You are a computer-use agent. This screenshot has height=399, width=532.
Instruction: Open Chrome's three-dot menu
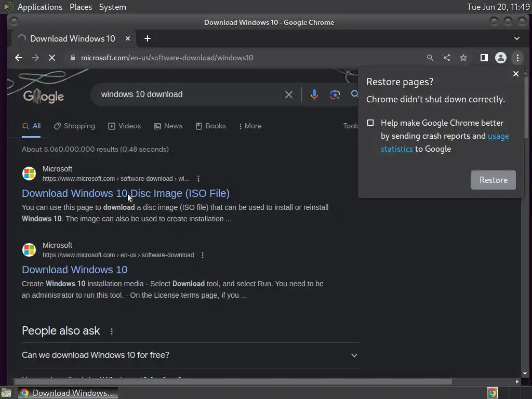[x=518, y=58]
